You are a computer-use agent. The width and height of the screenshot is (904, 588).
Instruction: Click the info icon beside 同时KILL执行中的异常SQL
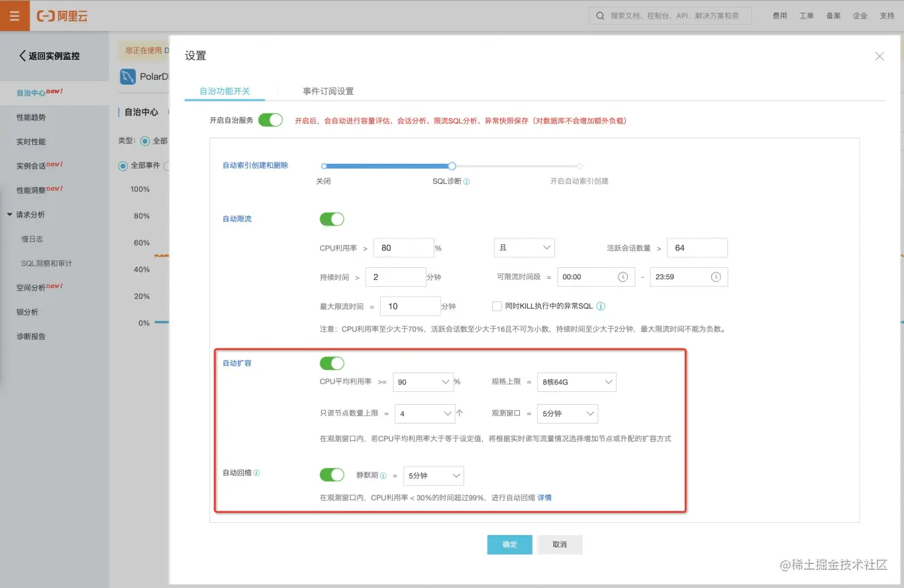tap(601, 306)
